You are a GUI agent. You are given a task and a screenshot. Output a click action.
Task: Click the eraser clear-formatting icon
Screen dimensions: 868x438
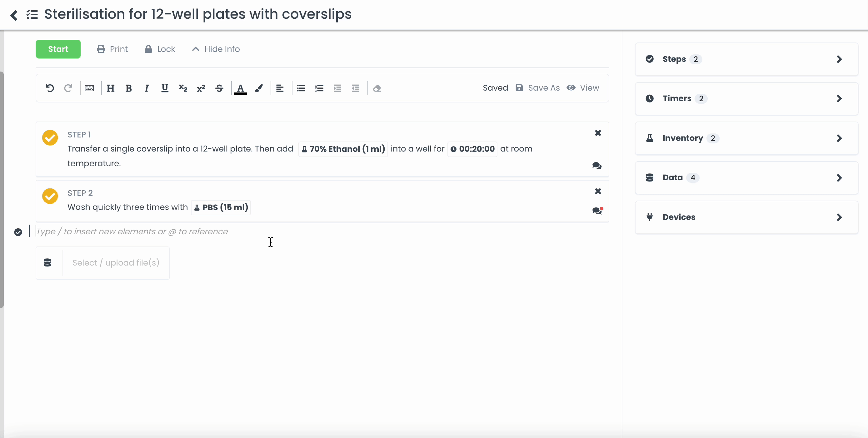pos(377,88)
